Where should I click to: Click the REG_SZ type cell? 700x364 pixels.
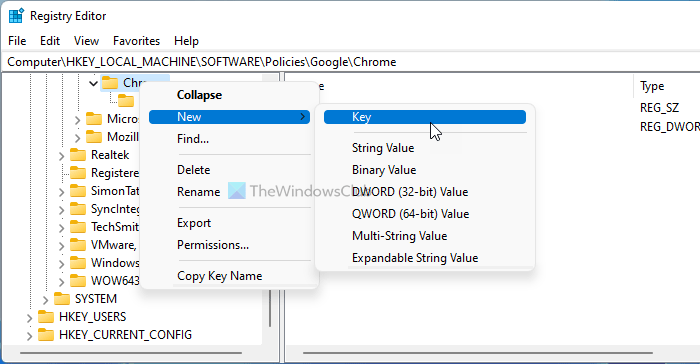pos(659,108)
